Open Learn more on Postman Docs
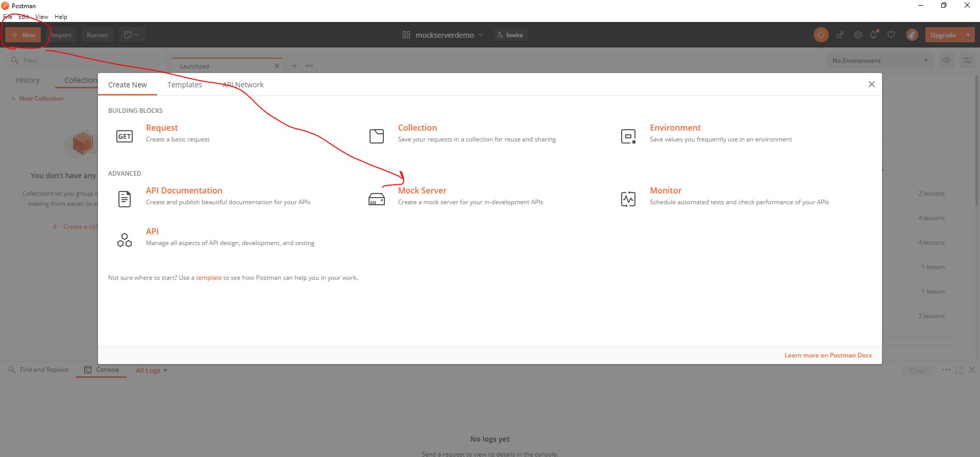The width and height of the screenshot is (980, 457). 828,355
